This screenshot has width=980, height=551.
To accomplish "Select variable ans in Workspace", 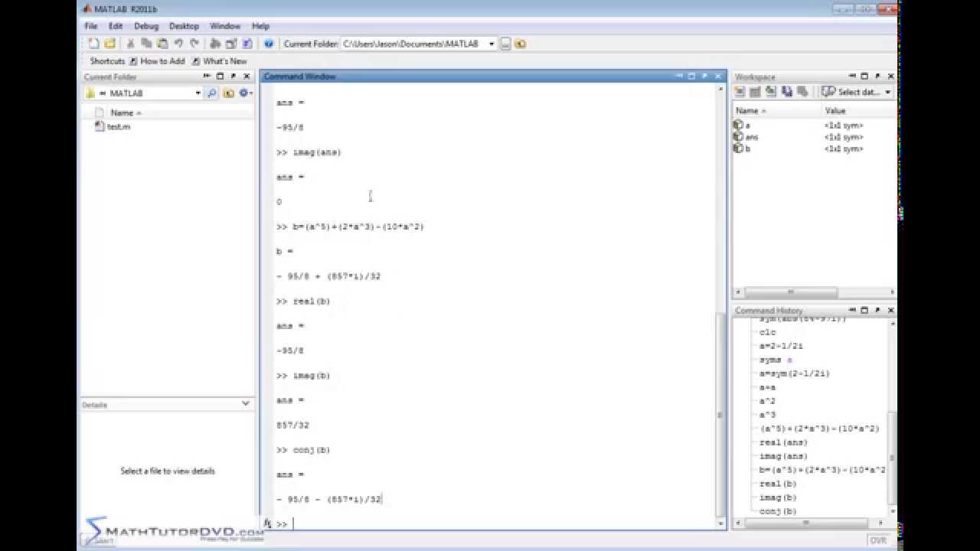I will click(746, 137).
